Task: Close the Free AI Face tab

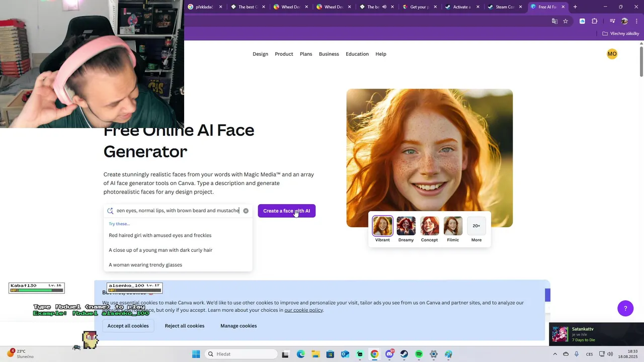Action: coord(563,7)
